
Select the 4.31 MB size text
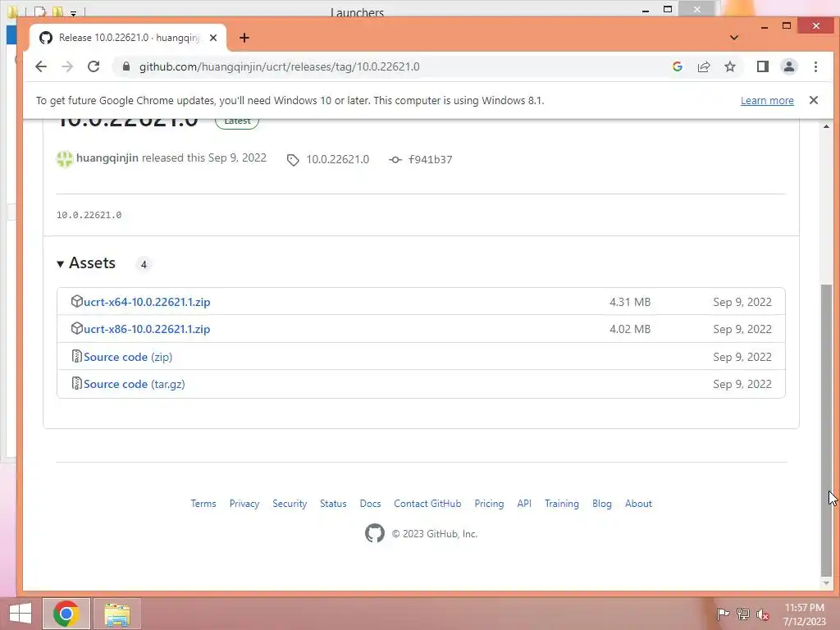tap(630, 302)
